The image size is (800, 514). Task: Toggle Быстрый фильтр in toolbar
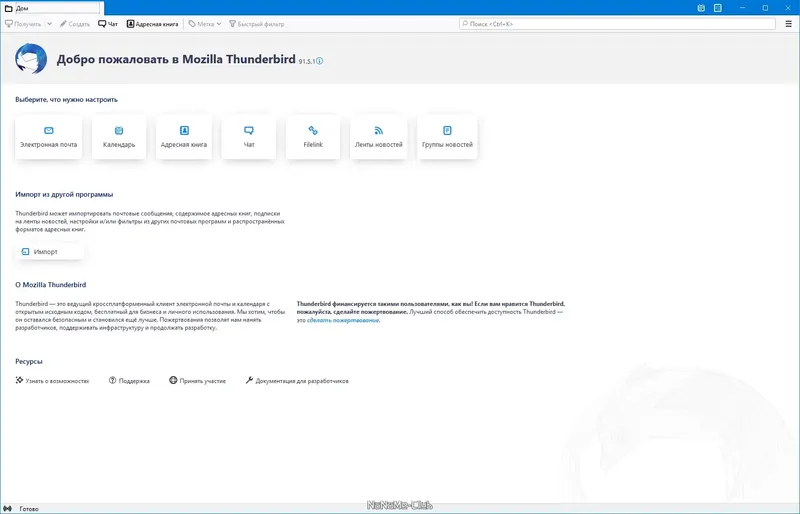point(257,24)
